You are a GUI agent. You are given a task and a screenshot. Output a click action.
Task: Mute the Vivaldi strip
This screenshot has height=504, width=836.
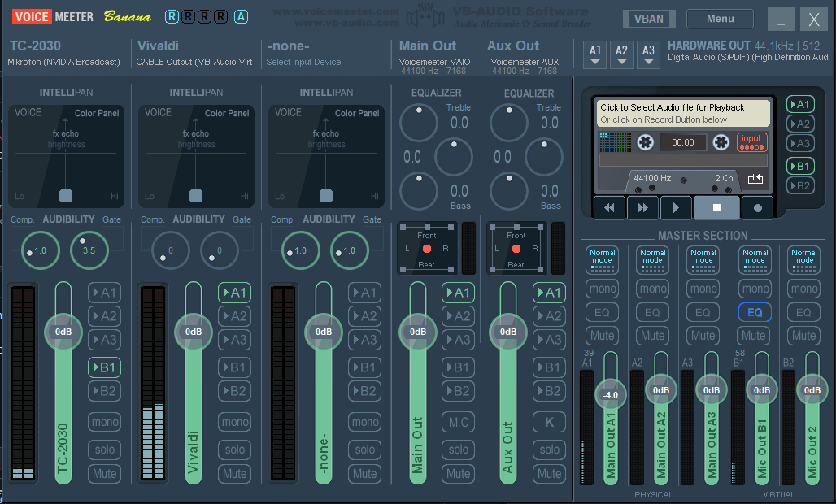(x=234, y=473)
